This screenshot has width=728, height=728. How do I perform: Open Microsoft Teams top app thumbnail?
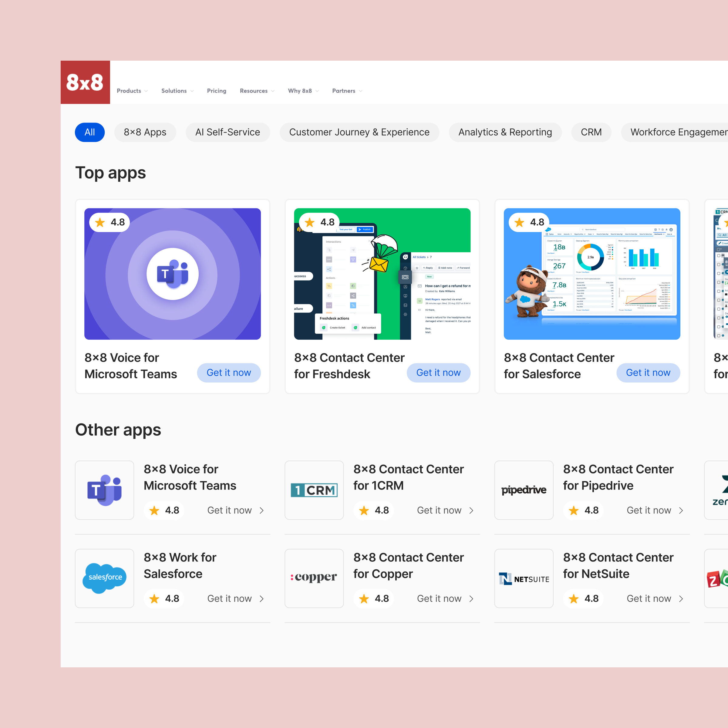pos(173,274)
